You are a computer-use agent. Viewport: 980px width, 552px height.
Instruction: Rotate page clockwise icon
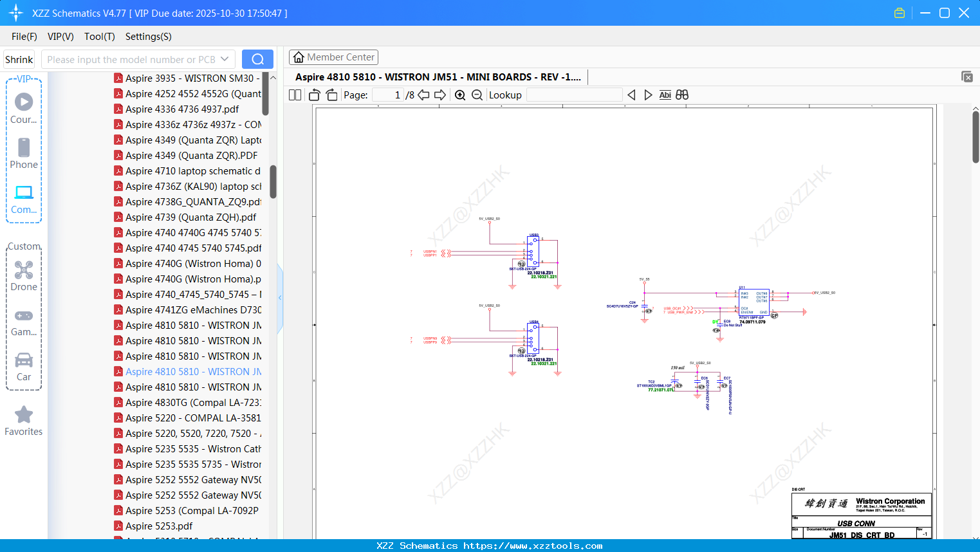pyautogui.click(x=331, y=95)
